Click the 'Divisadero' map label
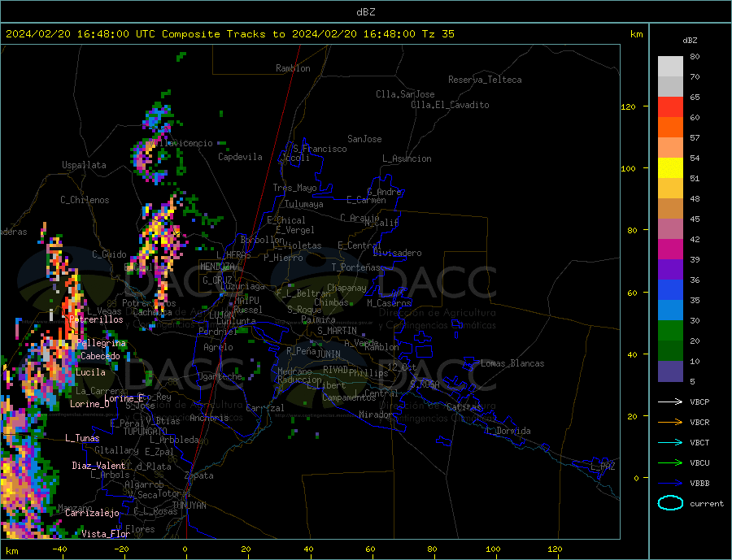 click(397, 253)
